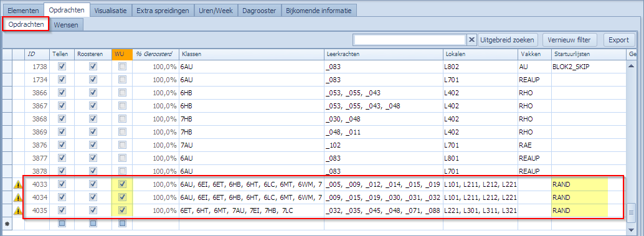Sort by the Startuurlijsten column header
Image resolution: width=644 pixels, height=236 pixels.
pos(588,54)
